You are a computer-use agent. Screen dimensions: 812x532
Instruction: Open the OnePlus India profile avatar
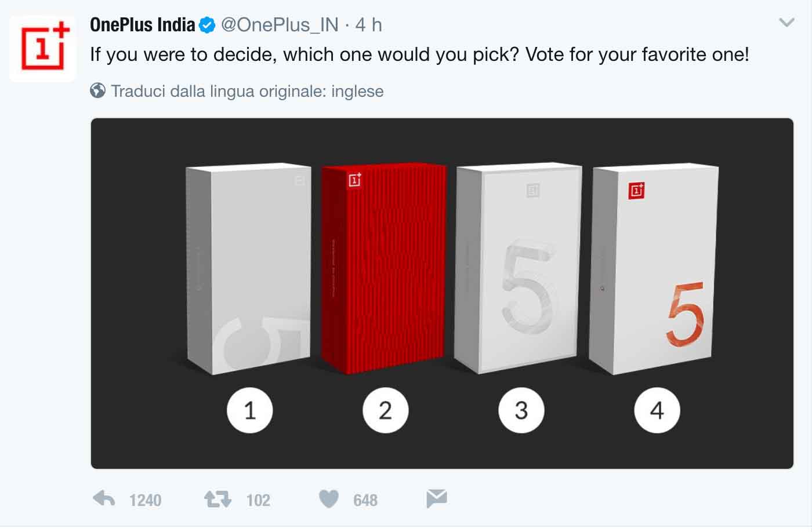(x=42, y=47)
